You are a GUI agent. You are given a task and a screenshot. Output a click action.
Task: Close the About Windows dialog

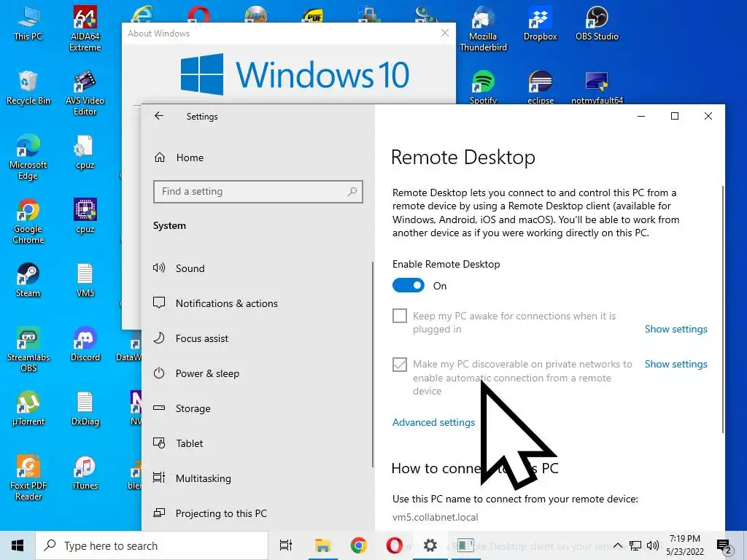click(x=445, y=33)
